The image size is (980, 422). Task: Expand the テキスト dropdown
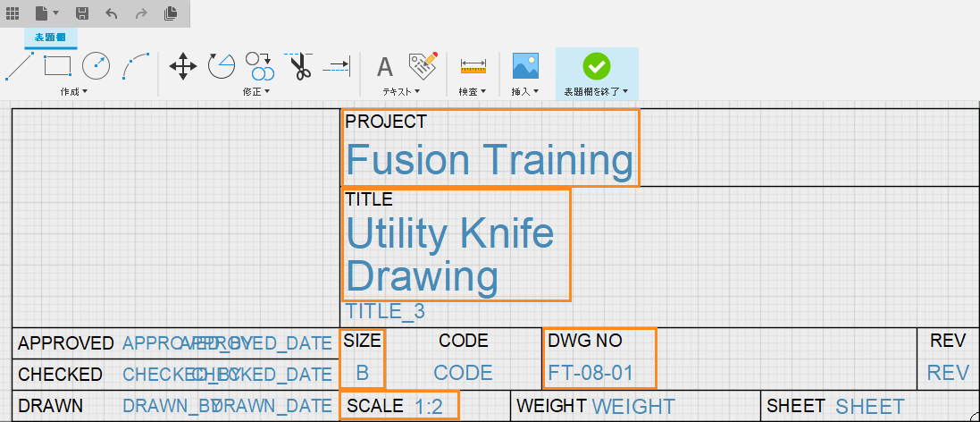[400, 92]
